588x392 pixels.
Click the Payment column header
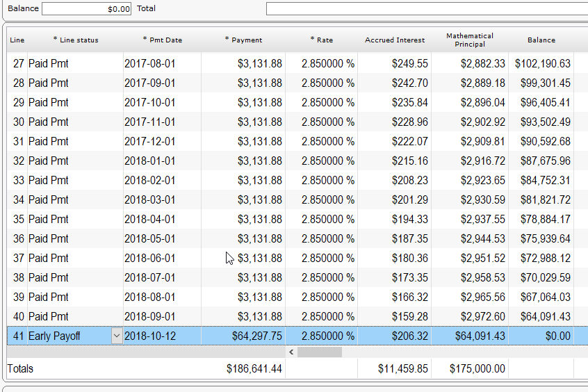coord(243,40)
